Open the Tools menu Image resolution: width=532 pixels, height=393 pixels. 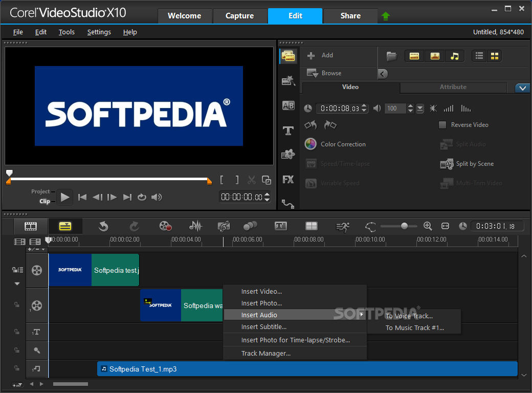pyautogui.click(x=66, y=32)
